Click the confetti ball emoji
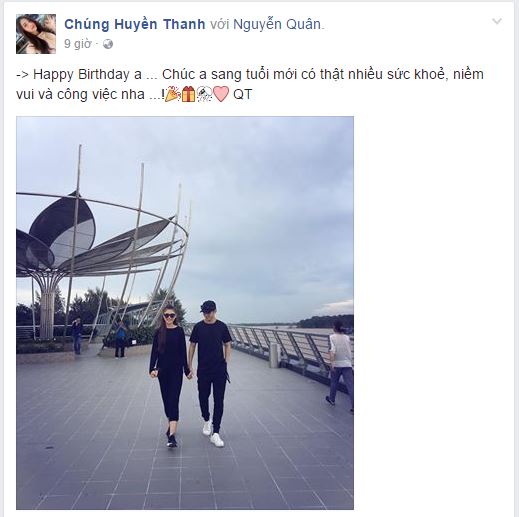Image resolution: width=519 pixels, height=517 pixels. [204, 94]
